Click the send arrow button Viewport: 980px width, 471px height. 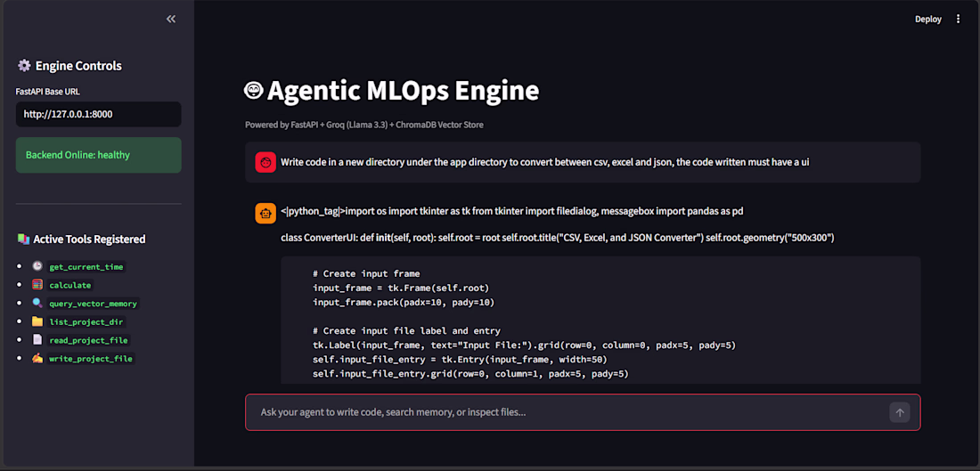tap(900, 412)
